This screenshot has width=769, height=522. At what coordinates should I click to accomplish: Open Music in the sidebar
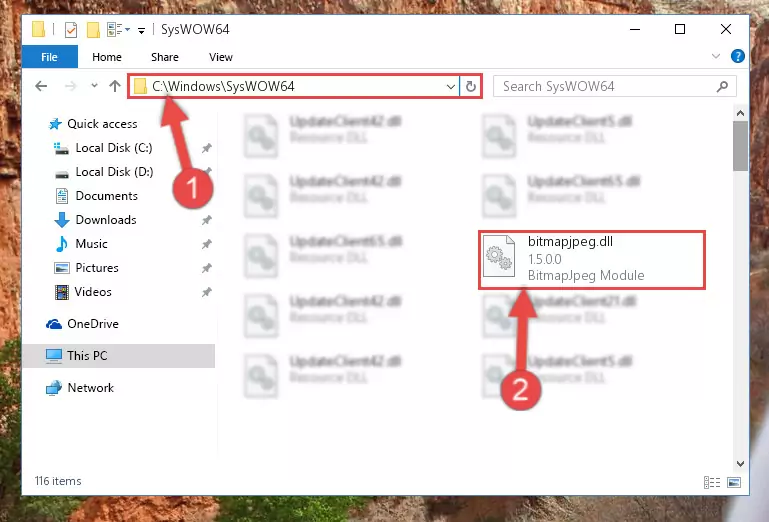91,244
